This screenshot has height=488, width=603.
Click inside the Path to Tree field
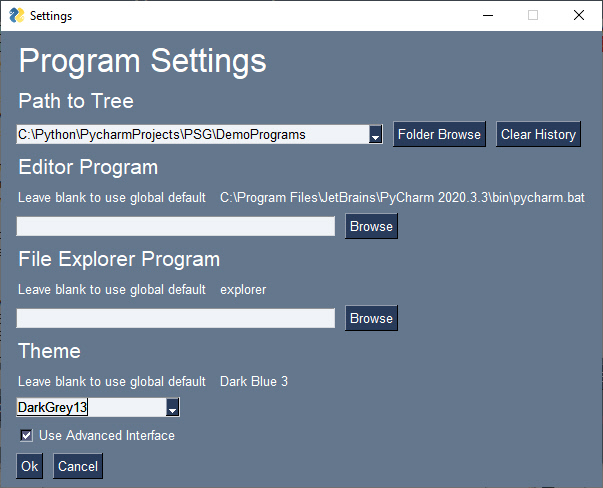(190, 134)
